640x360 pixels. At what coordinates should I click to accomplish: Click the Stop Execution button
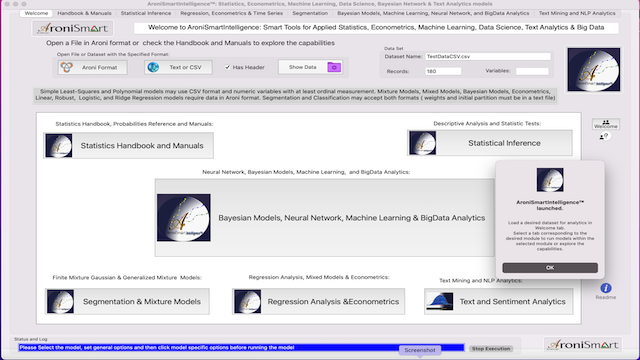click(491, 349)
